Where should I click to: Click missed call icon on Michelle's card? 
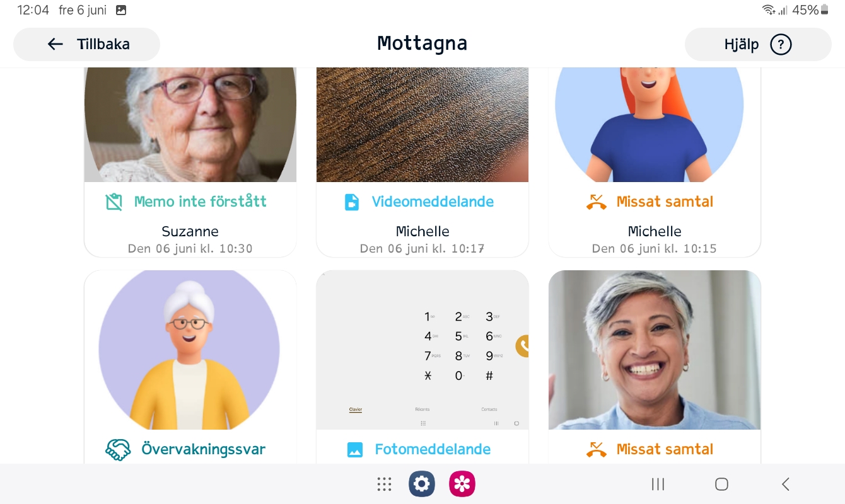[x=596, y=202]
